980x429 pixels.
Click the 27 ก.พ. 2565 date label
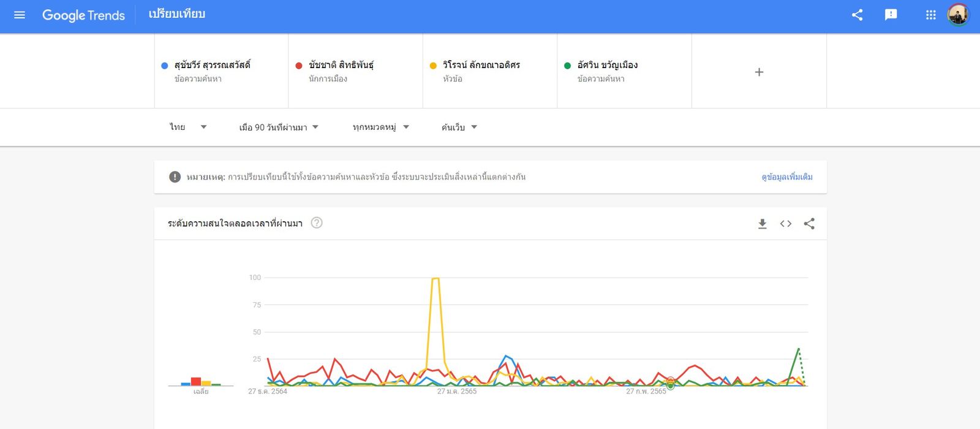point(646,392)
